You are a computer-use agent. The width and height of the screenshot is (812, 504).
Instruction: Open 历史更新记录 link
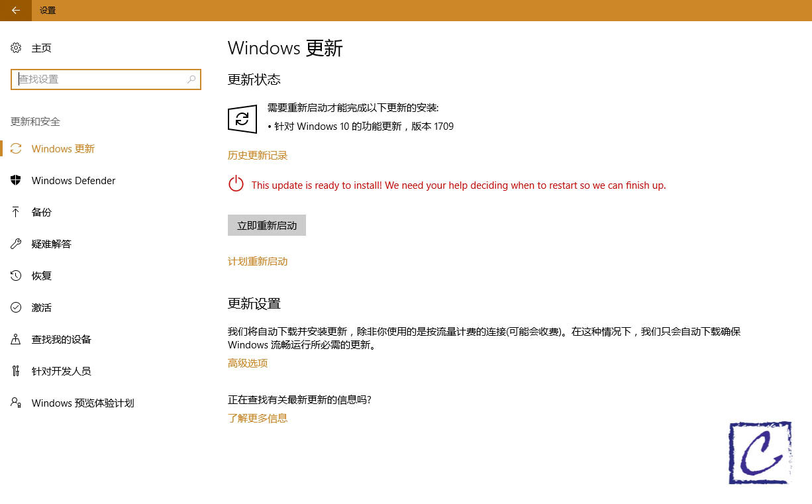pyautogui.click(x=258, y=156)
